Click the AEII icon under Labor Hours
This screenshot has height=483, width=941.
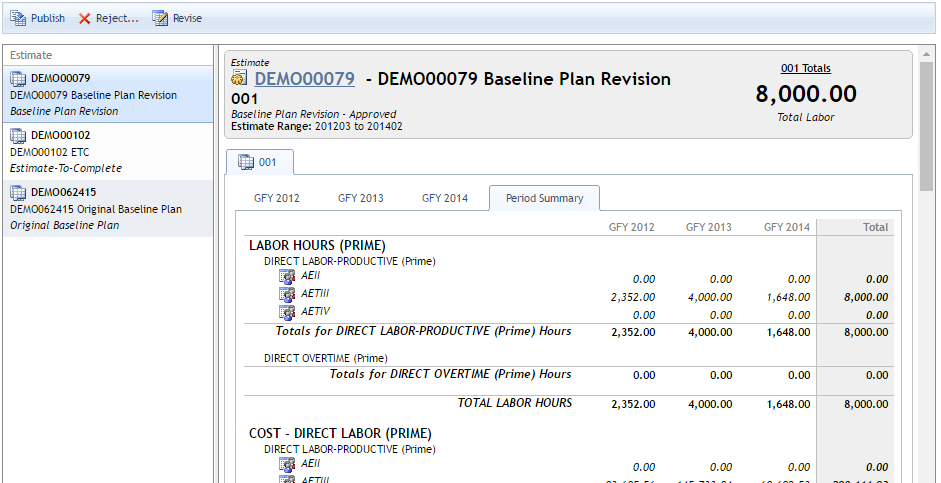coord(287,277)
